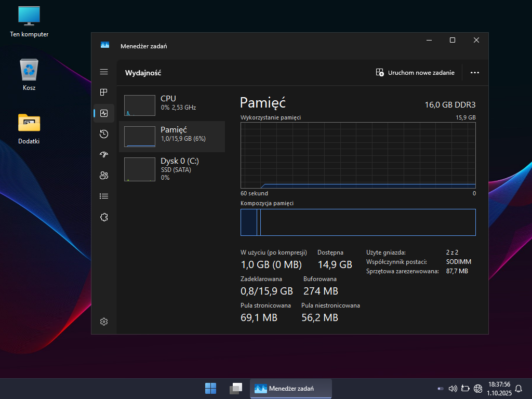Open the Users page icon

tap(104, 175)
